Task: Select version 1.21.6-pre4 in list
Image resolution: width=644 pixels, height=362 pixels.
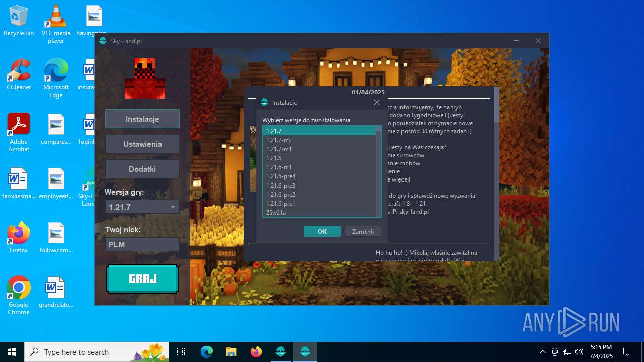Action: (319, 176)
